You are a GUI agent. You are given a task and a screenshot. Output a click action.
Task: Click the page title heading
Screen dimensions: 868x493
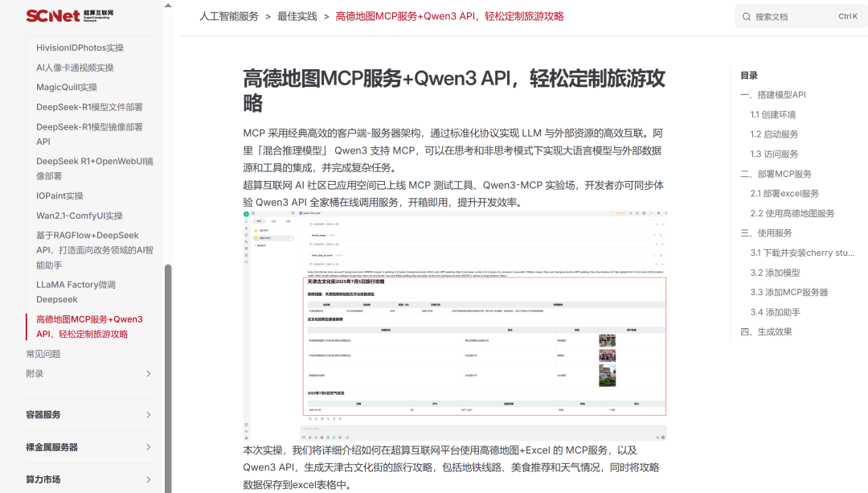point(454,90)
